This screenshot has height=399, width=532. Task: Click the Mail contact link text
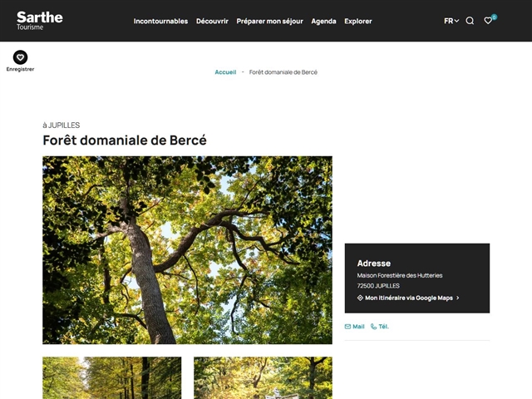point(358,327)
